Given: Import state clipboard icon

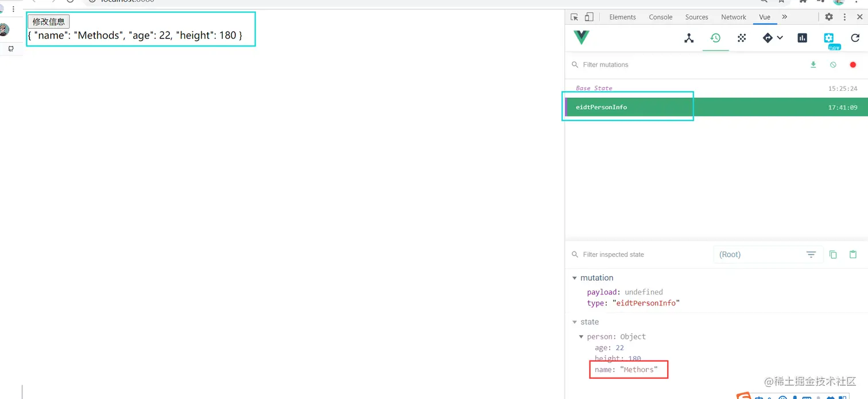Looking at the screenshot, I should [853, 254].
